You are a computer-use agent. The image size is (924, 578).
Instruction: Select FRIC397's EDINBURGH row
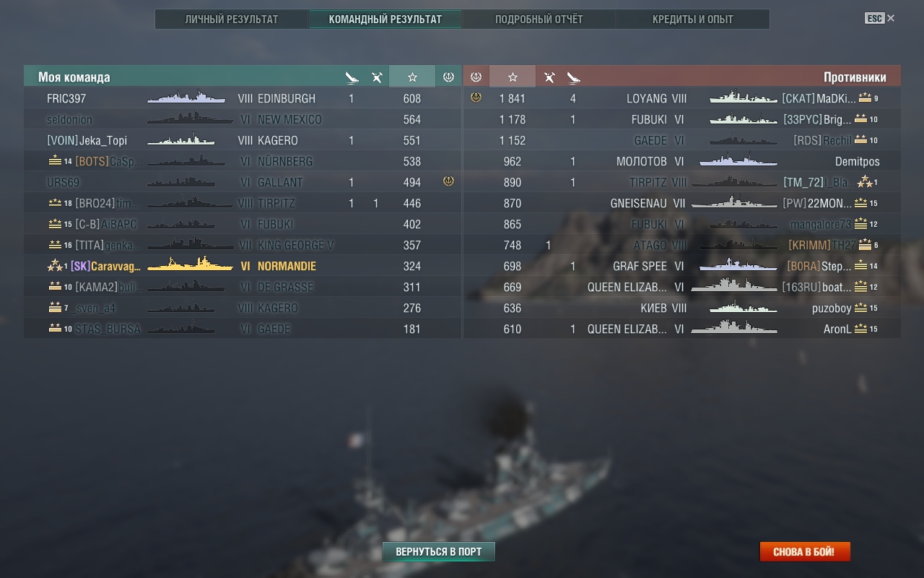click(243, 98)
